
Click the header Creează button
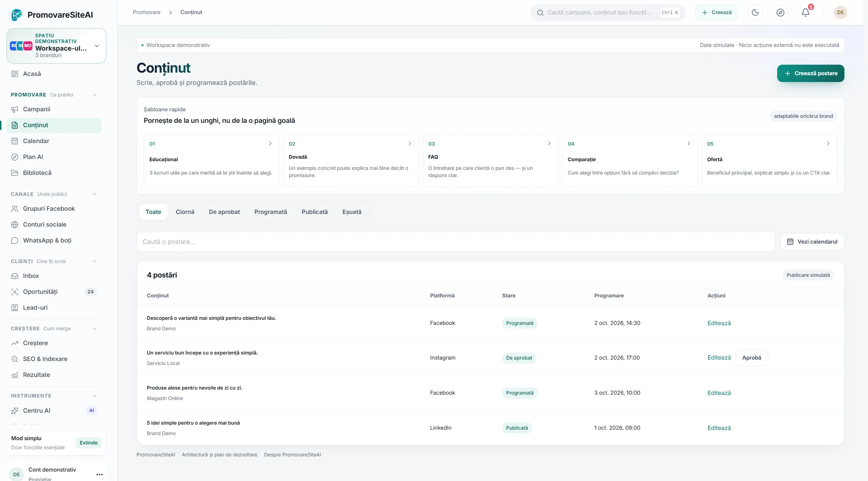(716, 12)
